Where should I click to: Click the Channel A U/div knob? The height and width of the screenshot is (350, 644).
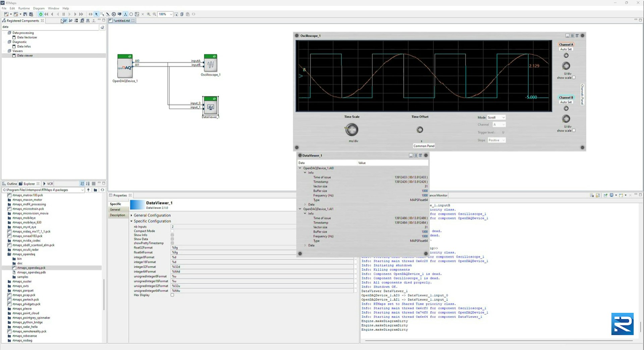coord(566,66)
